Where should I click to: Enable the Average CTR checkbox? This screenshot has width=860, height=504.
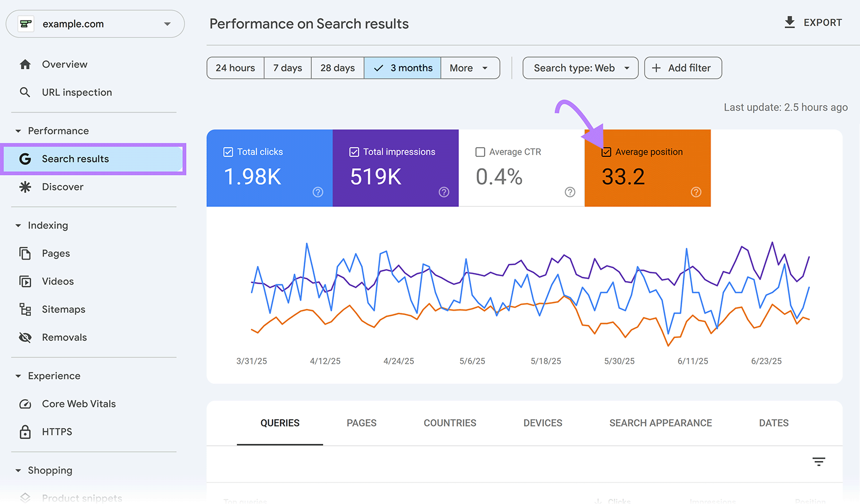(x=481, y=152)
